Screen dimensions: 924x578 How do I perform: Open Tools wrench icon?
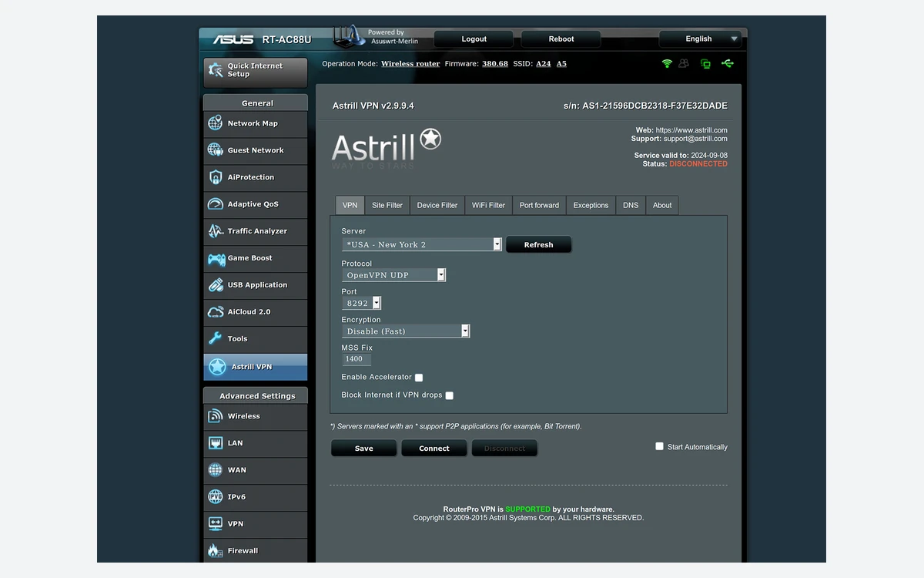[216, 339]
